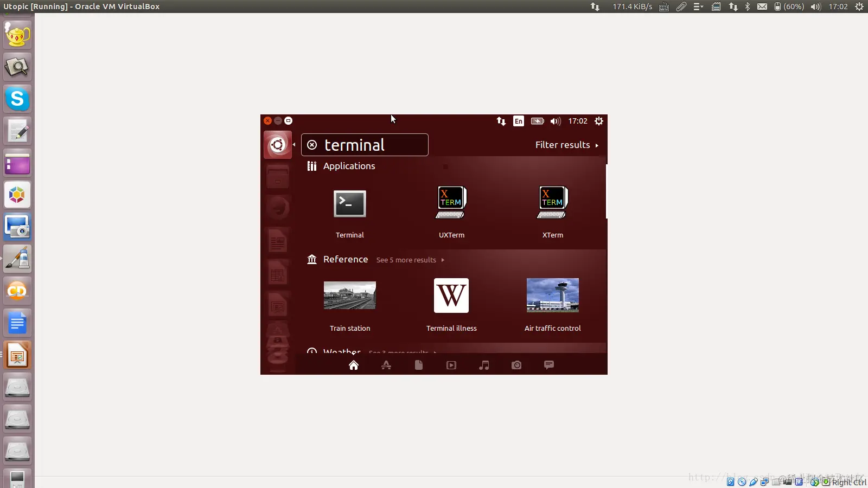868x488 pixels.
Task: Expand See 5 more results for Reference
Action: pos(410,260)
